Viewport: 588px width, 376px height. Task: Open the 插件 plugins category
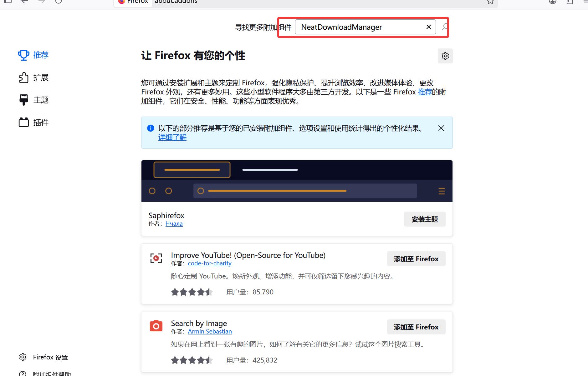33,123
